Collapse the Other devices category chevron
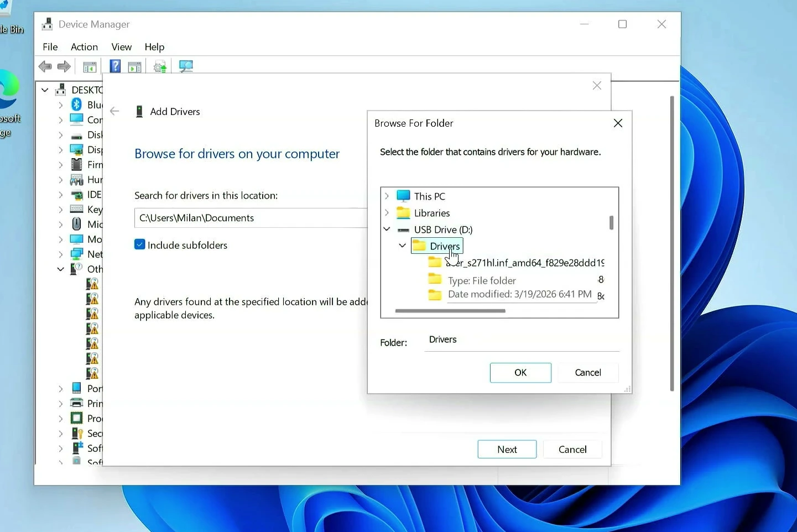 click(60, 269)
